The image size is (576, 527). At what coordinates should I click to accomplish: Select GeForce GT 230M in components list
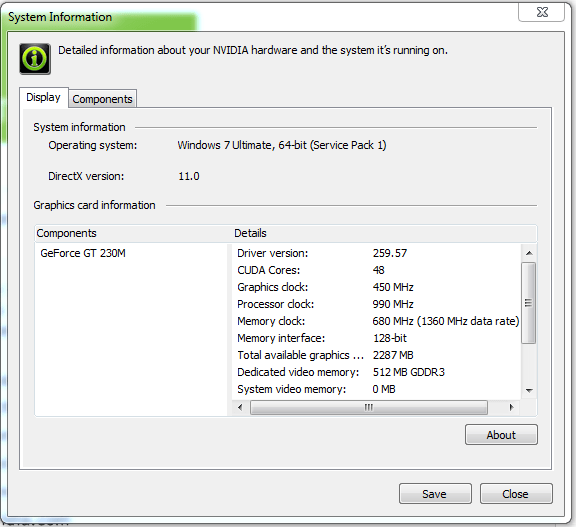click(x=83, y=253)
